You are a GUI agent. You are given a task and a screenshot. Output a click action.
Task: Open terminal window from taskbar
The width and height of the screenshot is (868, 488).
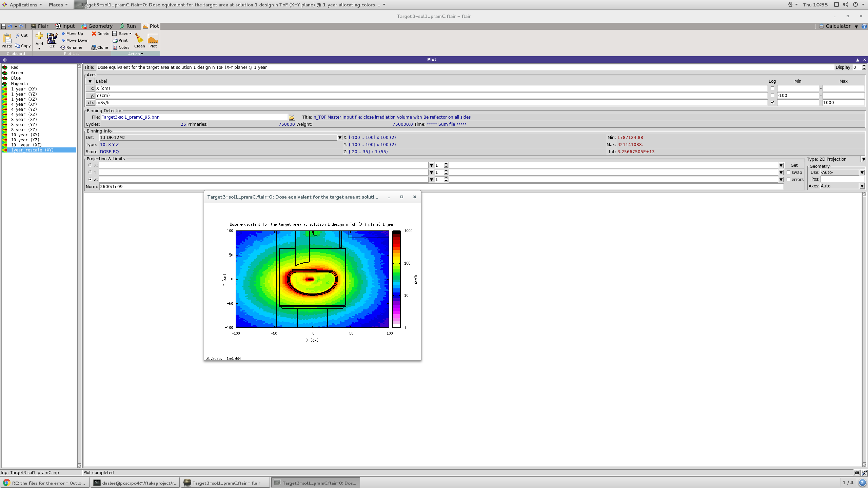[136, 483]
